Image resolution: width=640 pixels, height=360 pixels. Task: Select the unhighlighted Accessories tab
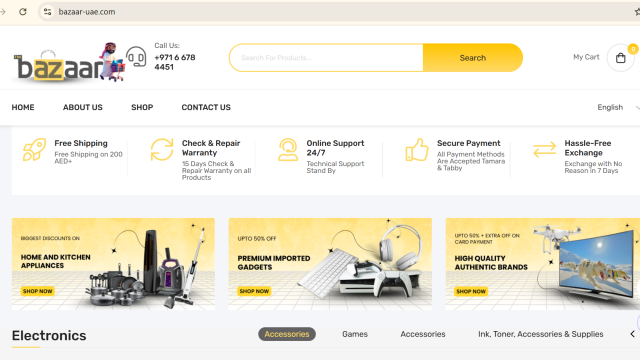tap(423, 334)
